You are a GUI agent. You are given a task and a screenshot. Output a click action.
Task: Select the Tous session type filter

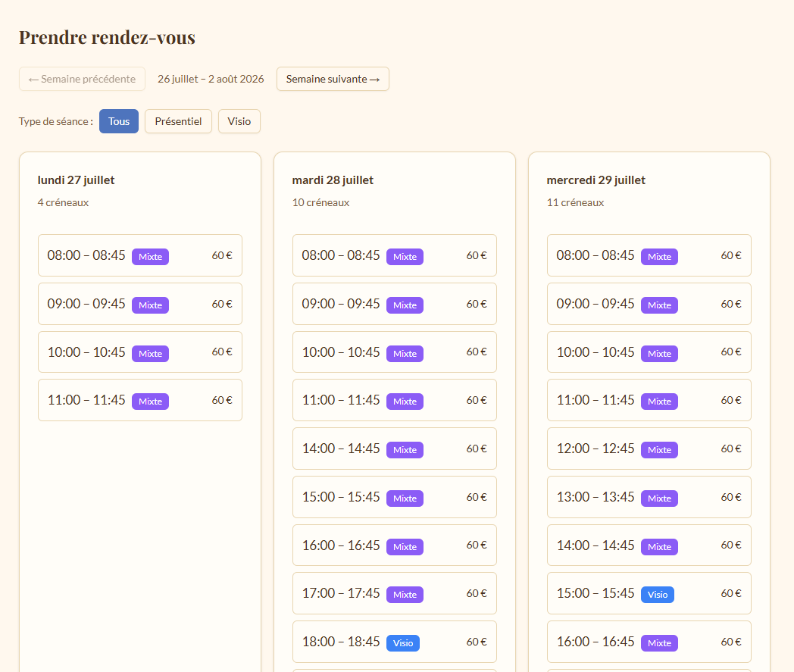coord(118,121)
